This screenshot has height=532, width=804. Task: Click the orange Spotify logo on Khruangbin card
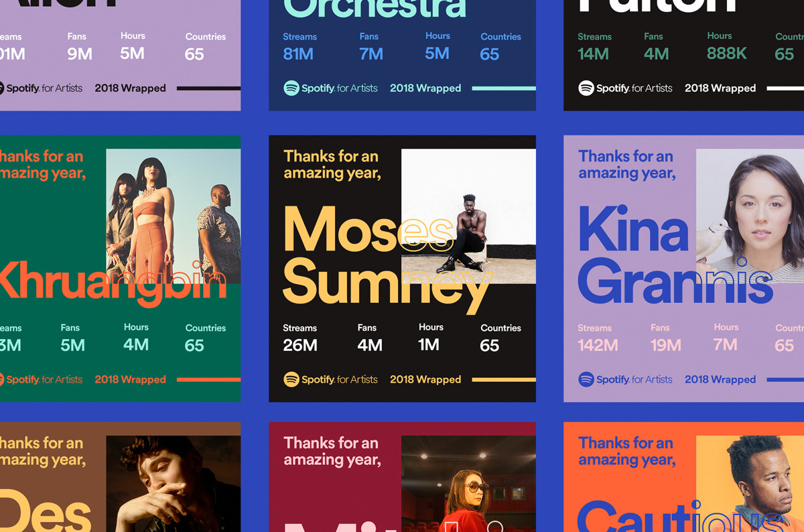pos(1,379)
